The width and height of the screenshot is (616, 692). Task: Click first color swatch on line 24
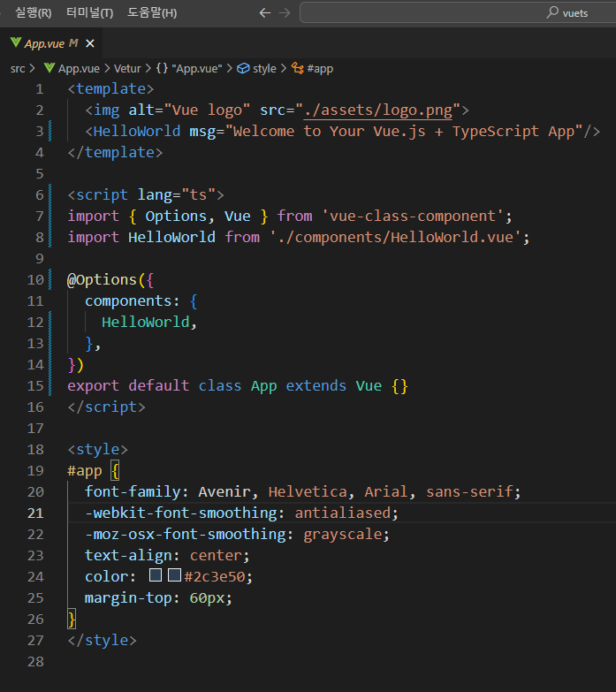[156, 575]
